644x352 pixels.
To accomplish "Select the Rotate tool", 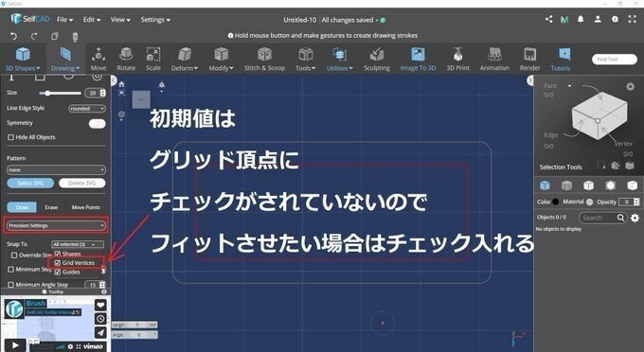I will pos(126,59).
